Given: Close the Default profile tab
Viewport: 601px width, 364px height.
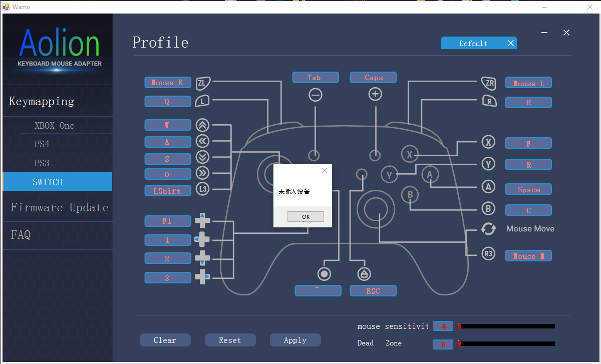Looking at the screenshot, I should (x=511, y=43).
